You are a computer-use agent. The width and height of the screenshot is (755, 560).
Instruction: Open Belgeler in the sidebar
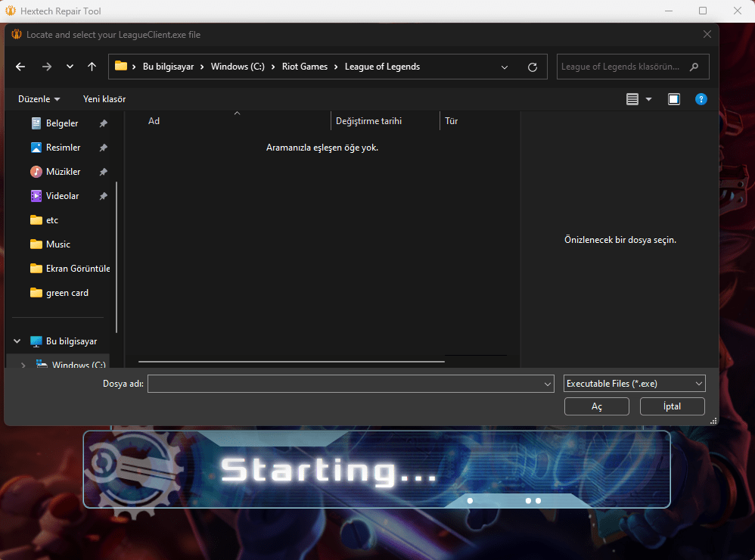(62, 123)
